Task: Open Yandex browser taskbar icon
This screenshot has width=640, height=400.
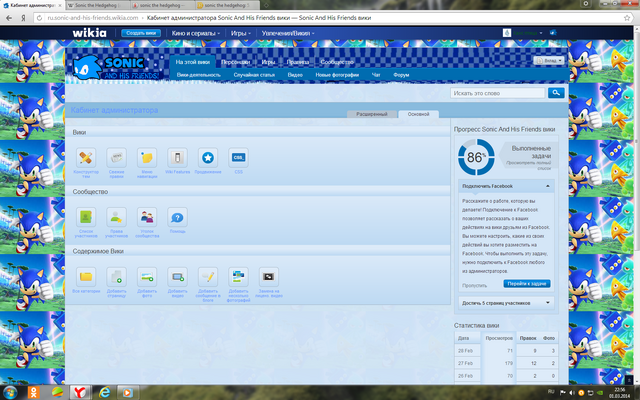Action: (80, 393)
